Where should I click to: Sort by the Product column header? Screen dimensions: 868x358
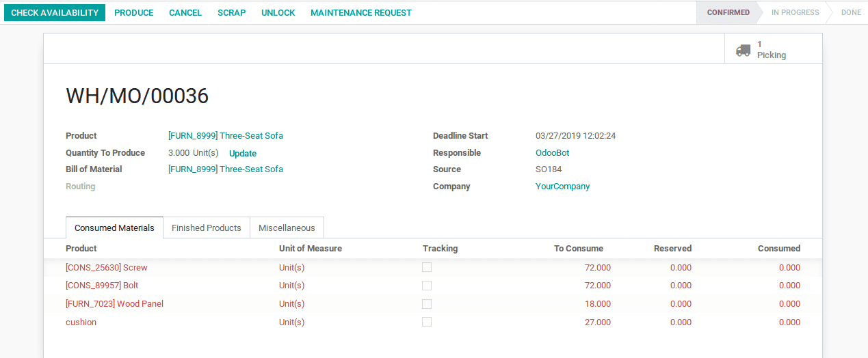81,249
